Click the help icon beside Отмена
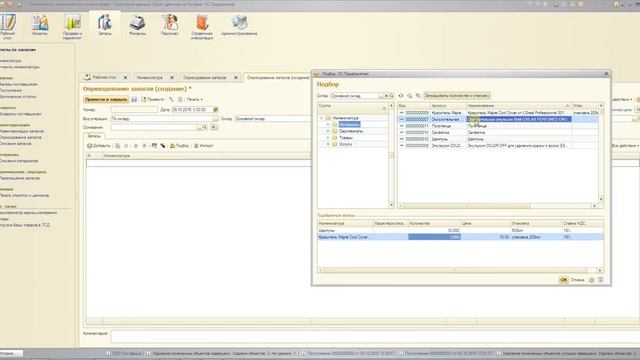Image resolution: width=640 pixels, height=360 pixels. pos(591,280)
